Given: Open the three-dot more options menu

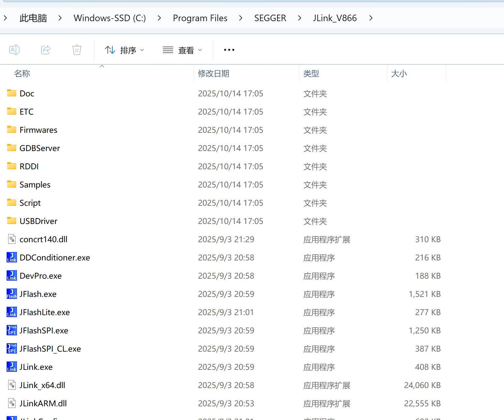Looking at the screenshot, I should [229, 50].
